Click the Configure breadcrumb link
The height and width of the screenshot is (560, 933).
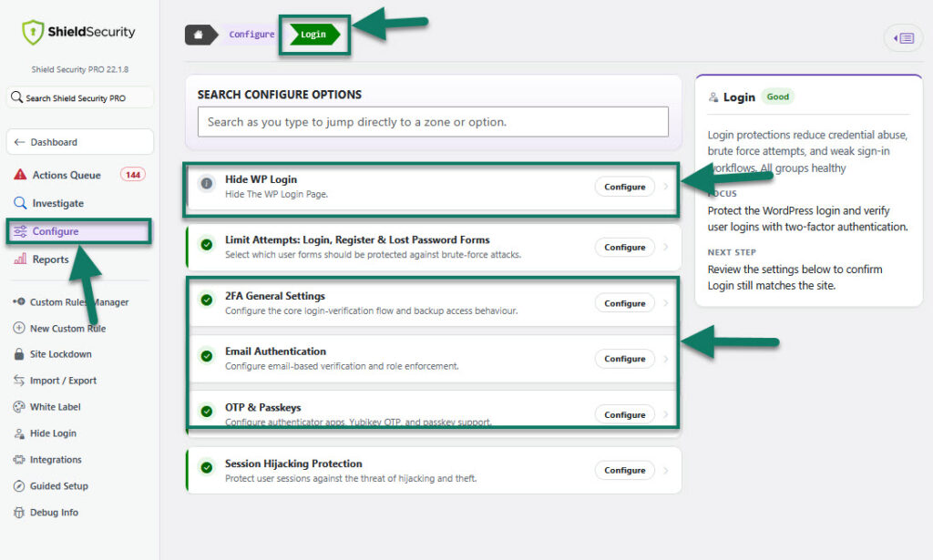coord(251,35)
